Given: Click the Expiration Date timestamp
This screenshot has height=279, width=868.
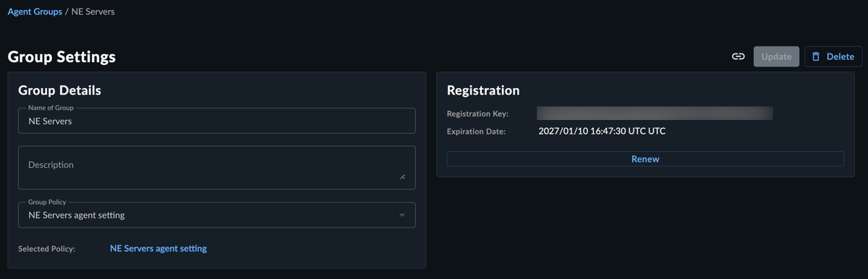Looking at the screenshot, I should click(x=602, y=132).
